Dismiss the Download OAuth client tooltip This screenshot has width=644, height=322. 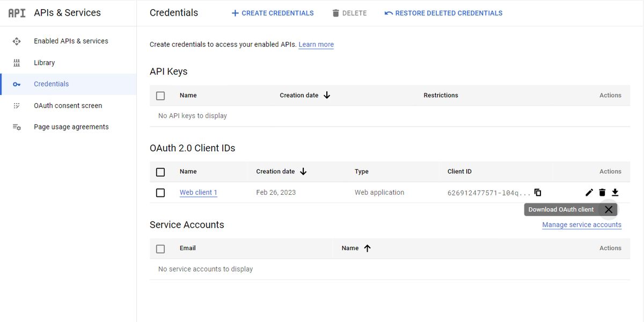608,210
